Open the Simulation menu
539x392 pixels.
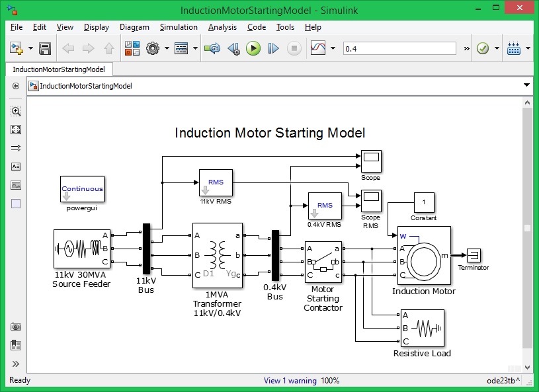click(x=179, y=27)
